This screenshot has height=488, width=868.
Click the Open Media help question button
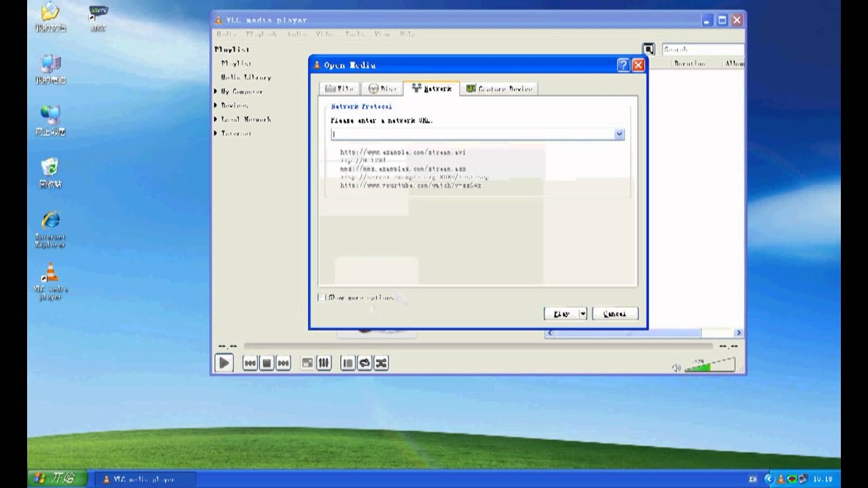(x=623, y=65)
